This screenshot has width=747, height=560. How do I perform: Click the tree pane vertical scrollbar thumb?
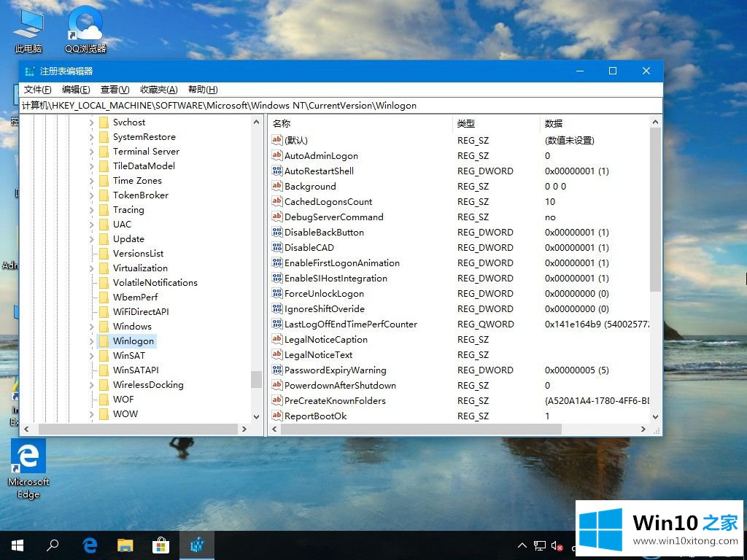[256, 379]
